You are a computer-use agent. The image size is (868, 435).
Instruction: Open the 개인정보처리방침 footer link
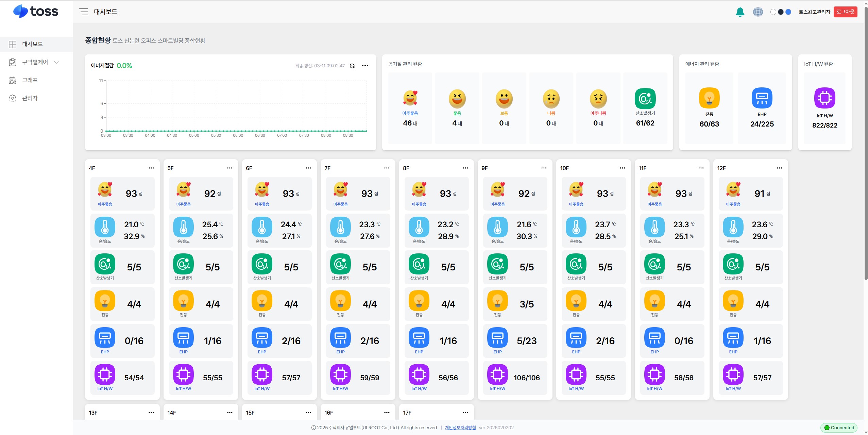460,428
